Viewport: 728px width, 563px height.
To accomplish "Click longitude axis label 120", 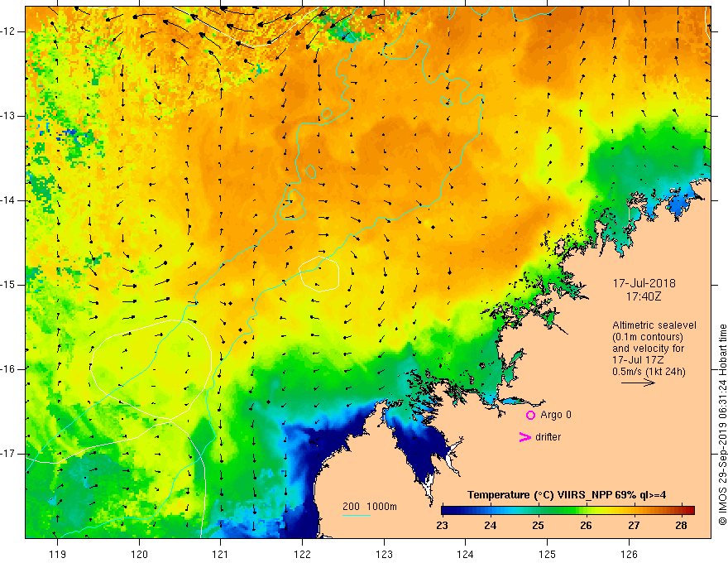I will pyautogui.click(x=139, y=554).
